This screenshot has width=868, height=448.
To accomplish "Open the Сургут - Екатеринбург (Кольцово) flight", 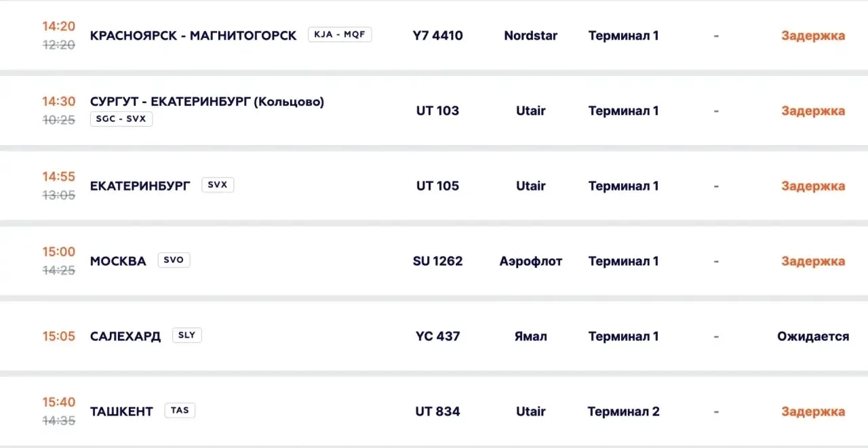I will tap(434, 110).
